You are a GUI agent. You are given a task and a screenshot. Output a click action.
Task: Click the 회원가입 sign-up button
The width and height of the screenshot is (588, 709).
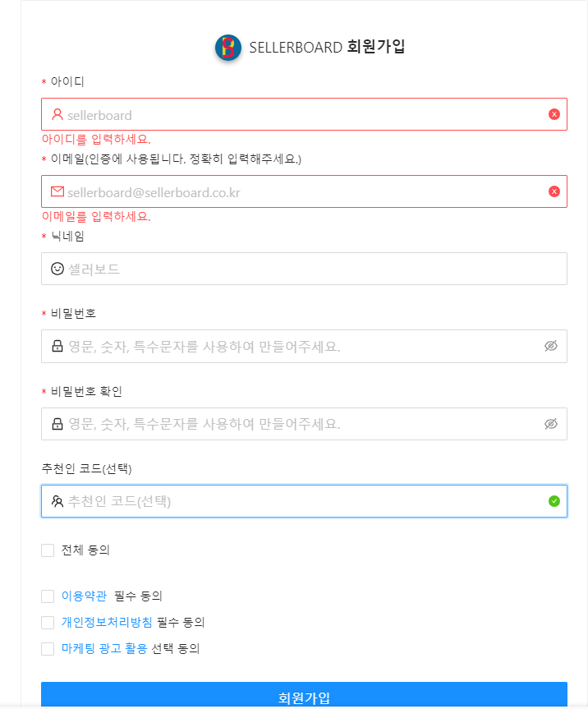(x=304, y=697)
